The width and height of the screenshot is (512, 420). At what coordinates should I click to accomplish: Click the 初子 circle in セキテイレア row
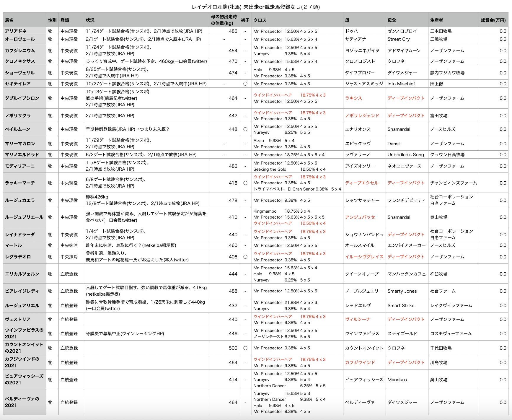(x=245, y=84)
